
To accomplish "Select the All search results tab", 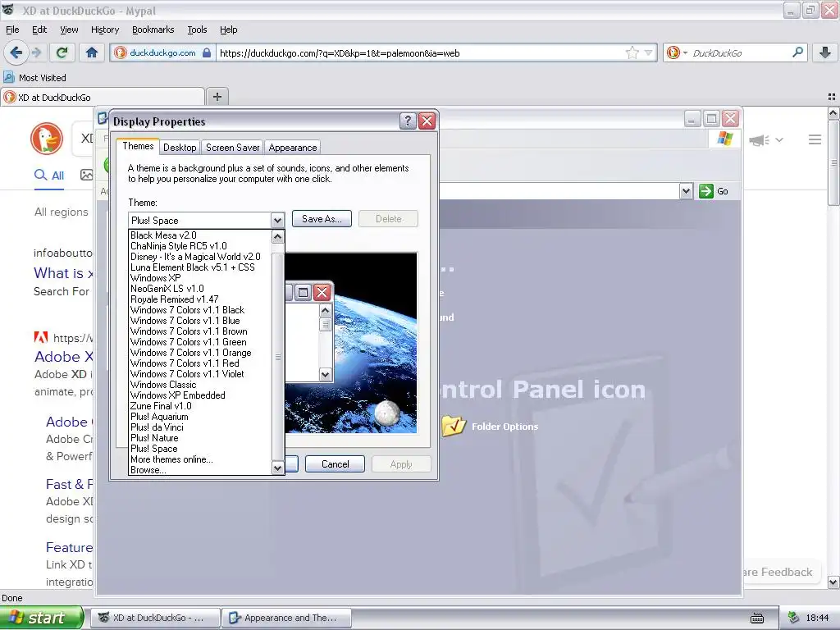I will click(x=49, y=176).
